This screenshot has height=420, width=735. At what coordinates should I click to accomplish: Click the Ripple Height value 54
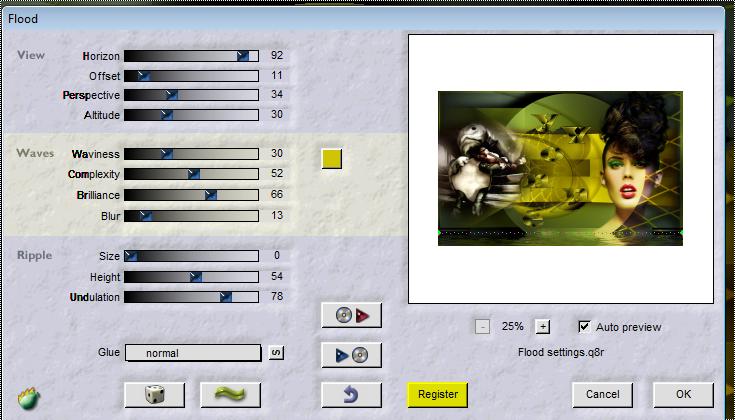tap(277, 276)
